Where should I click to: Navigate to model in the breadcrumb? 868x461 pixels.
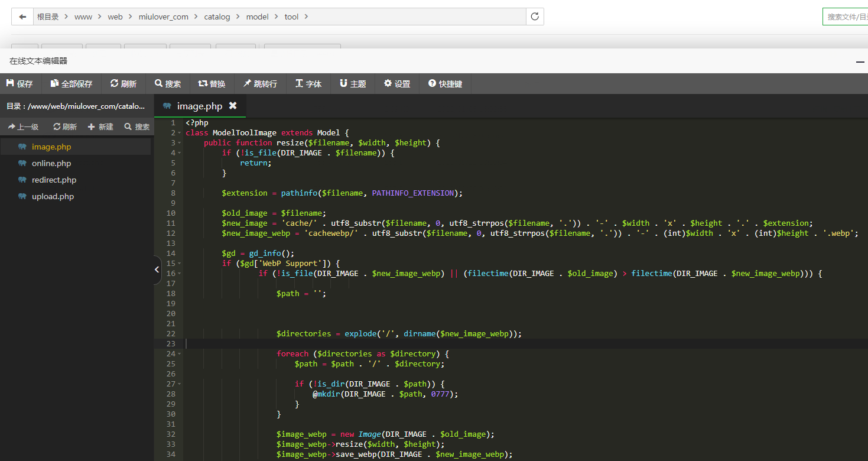[258, 17]
